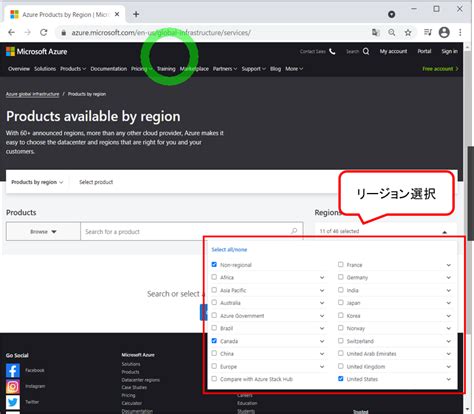The height and width of the screenshot is (414, 474).
Task: Toggle the Non-regional checkbox
Action: (214, 264)
